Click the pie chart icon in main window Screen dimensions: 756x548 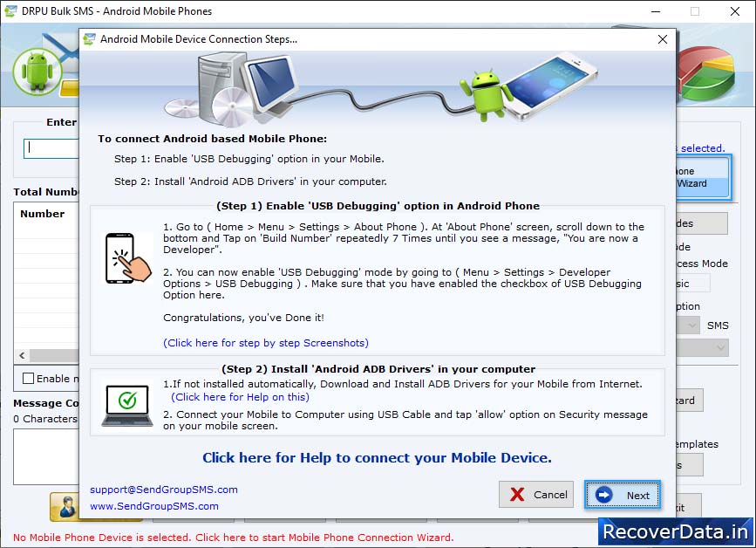[x=706, y=72]
